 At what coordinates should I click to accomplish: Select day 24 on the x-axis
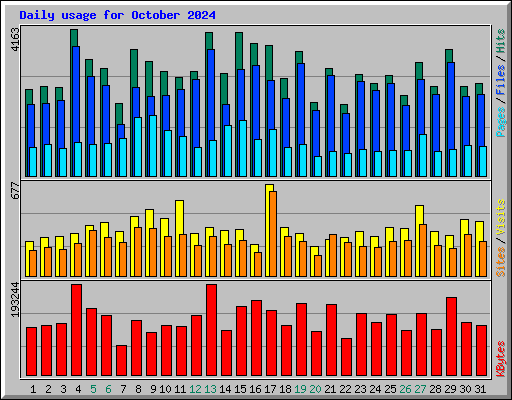click(x=375, y=389)
